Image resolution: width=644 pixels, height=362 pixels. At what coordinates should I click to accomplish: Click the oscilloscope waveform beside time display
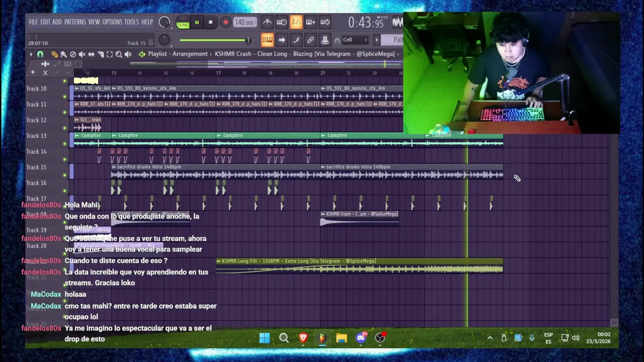point(397,22)
